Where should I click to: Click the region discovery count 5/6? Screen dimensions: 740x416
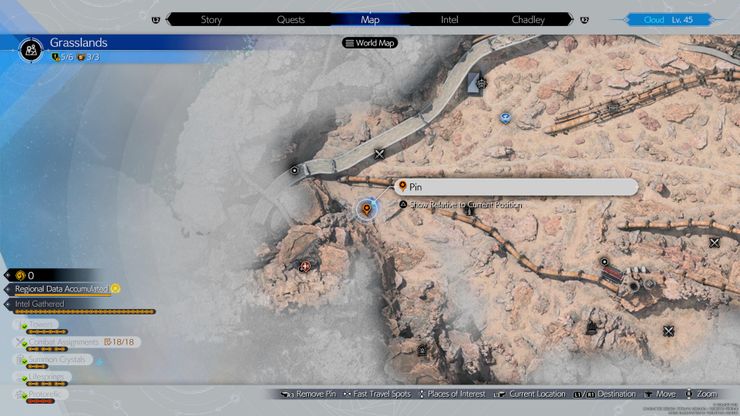pos(63,57)
